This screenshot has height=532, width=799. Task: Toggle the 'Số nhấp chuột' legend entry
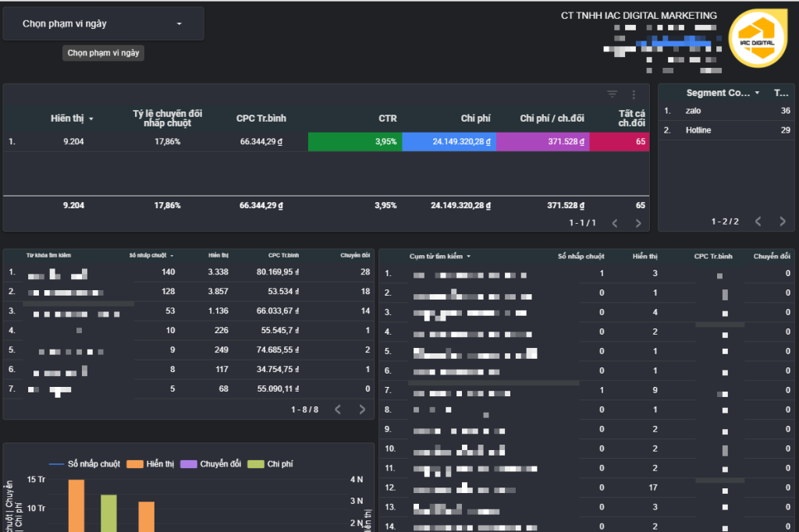(84, 463)
